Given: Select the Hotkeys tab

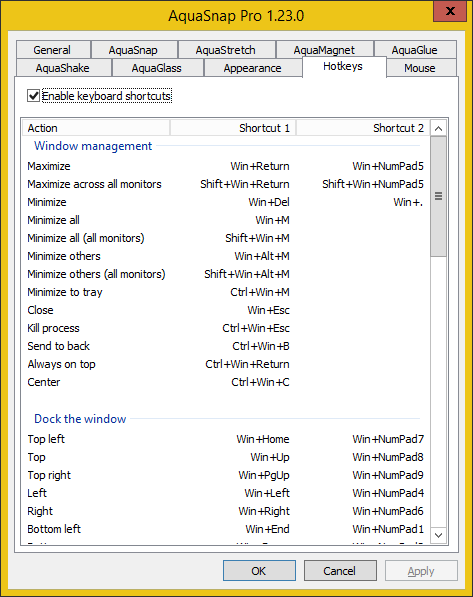Looking at the screenshot, I should coord(344,67).
